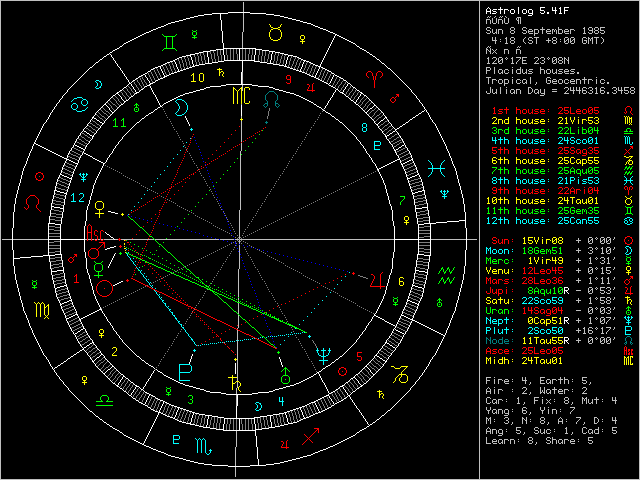
Task: Click the Moon crescent glyph in the chart
Action: (x=180, y=108)
